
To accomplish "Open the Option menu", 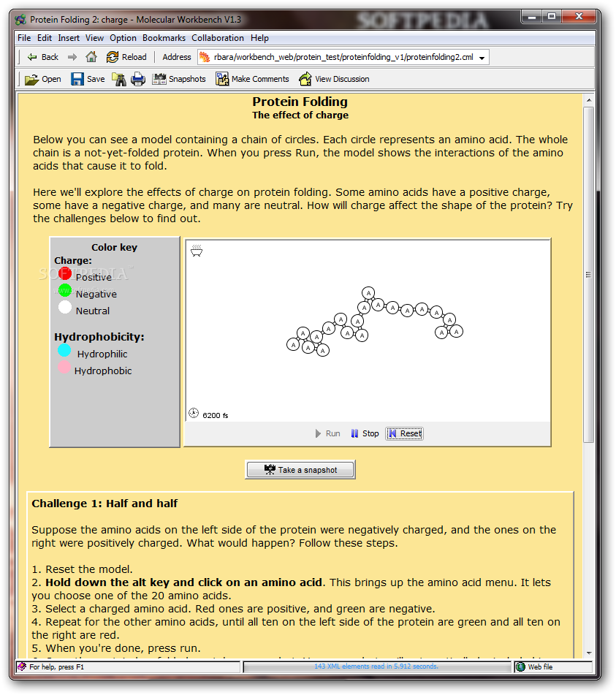I will pos(123,38).
